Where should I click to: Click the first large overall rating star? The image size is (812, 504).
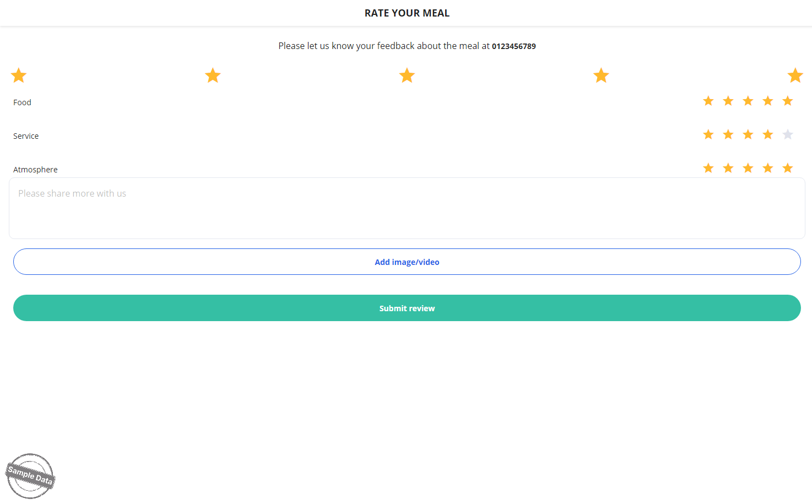pyautogui.click(x=19, y=75)
